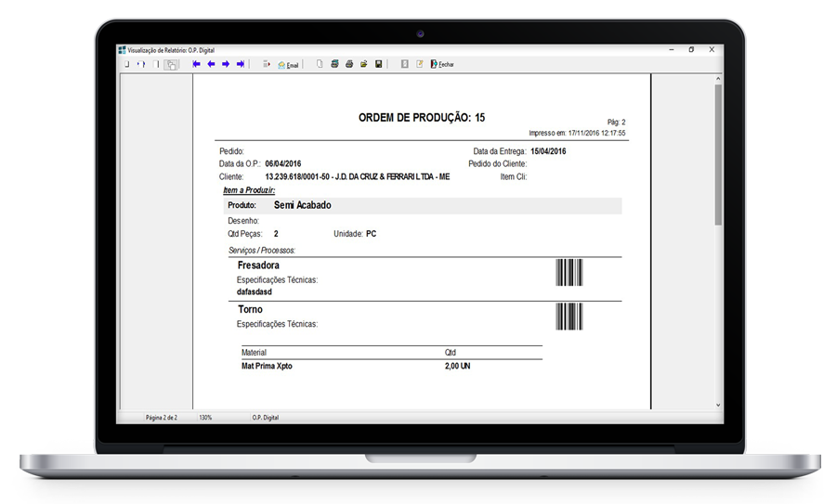Click the scroll down arrow

coord(718,405)
